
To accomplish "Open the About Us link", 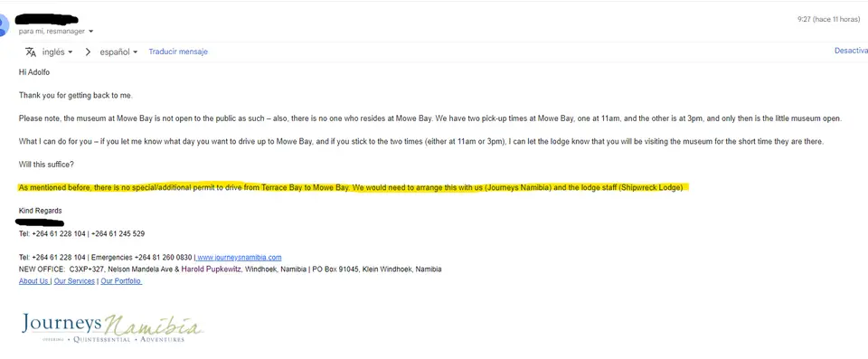I will tap(33, 281).
